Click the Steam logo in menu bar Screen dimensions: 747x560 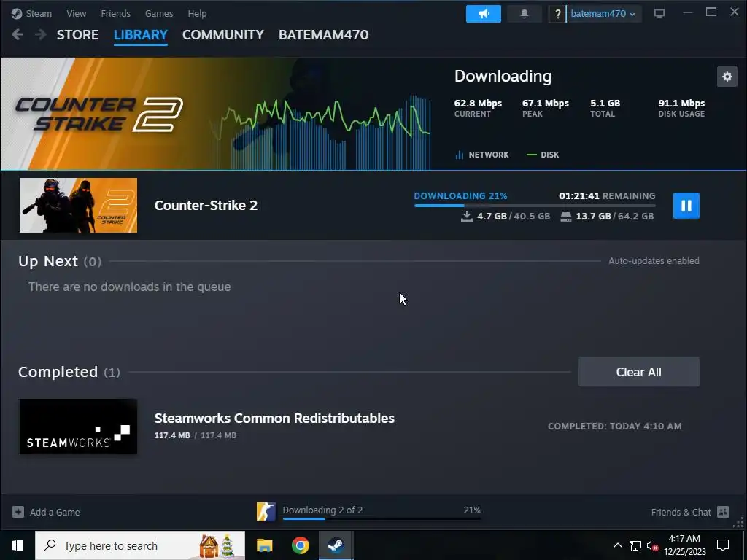coord(17,14)
